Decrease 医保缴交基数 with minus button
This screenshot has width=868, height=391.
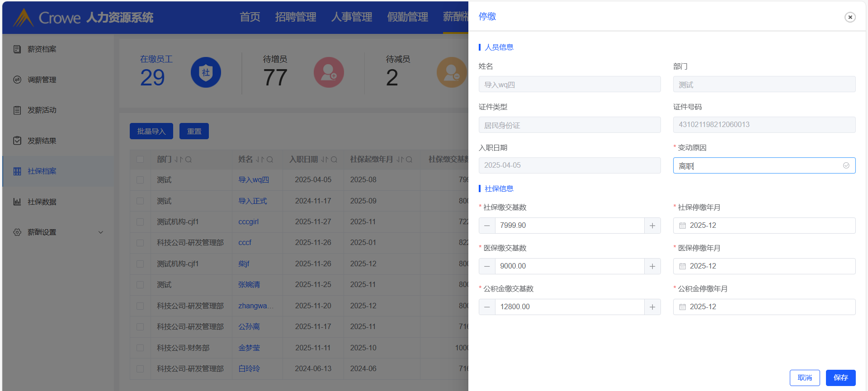click(487, 266)
